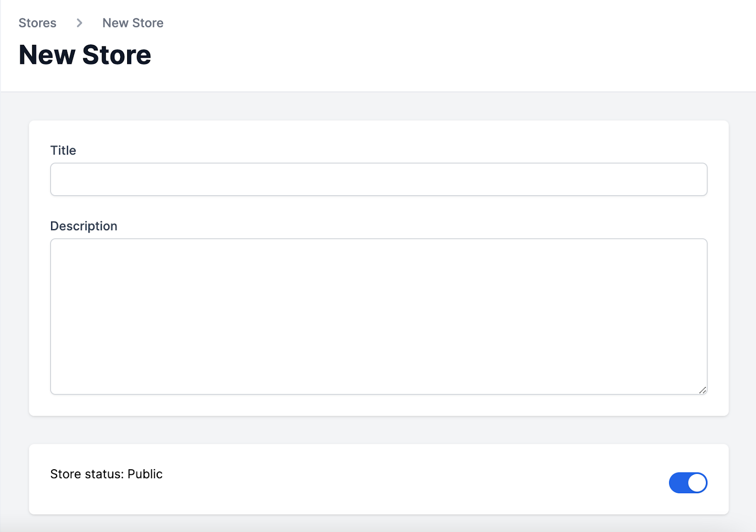Focus the Title input field
This screenshot has width=756, height=532.
point(378,180)
